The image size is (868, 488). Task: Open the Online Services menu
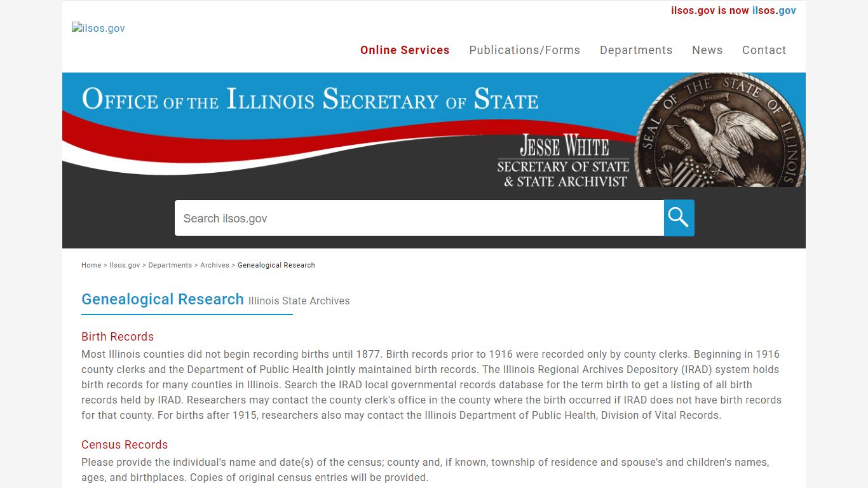pos(405,50)
